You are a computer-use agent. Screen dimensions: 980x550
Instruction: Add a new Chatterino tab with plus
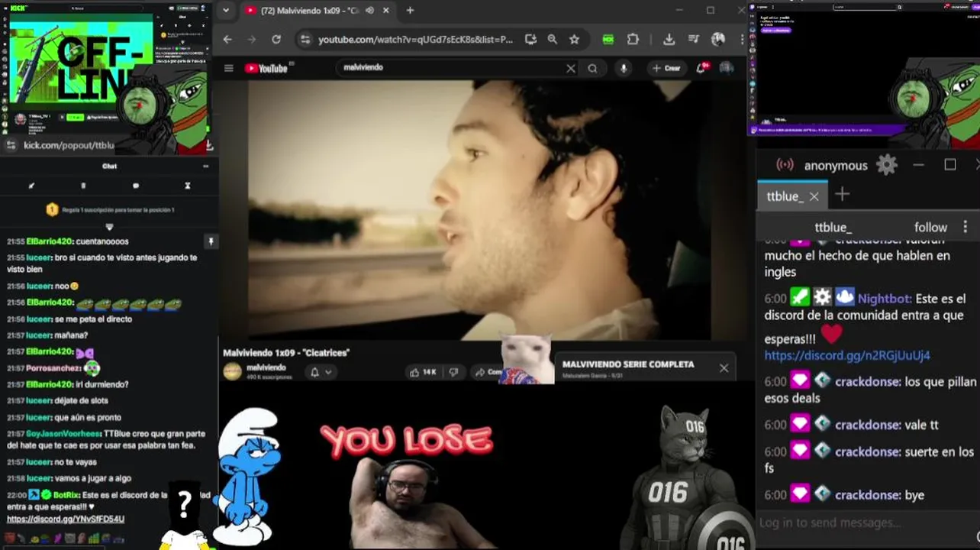point(842,195)
